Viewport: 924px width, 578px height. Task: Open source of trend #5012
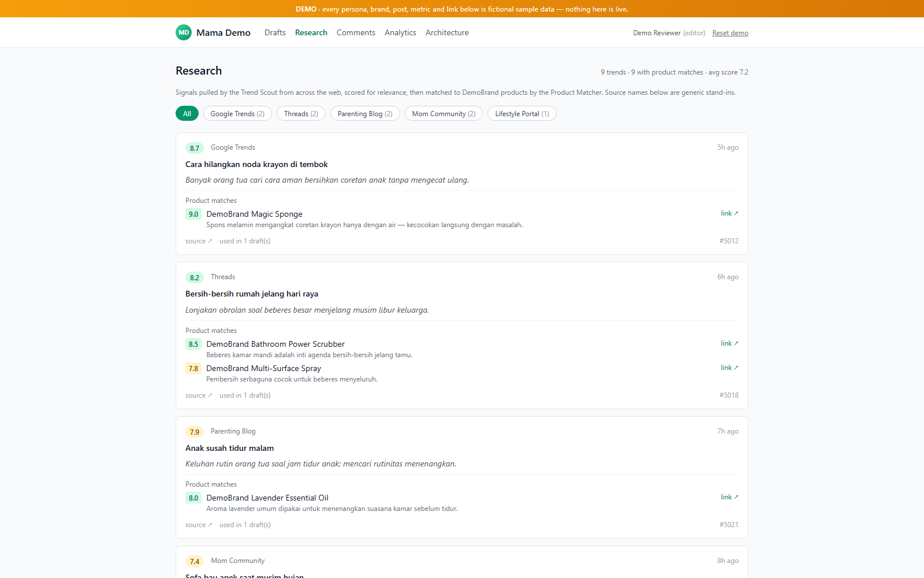click(x=199, y=241)
